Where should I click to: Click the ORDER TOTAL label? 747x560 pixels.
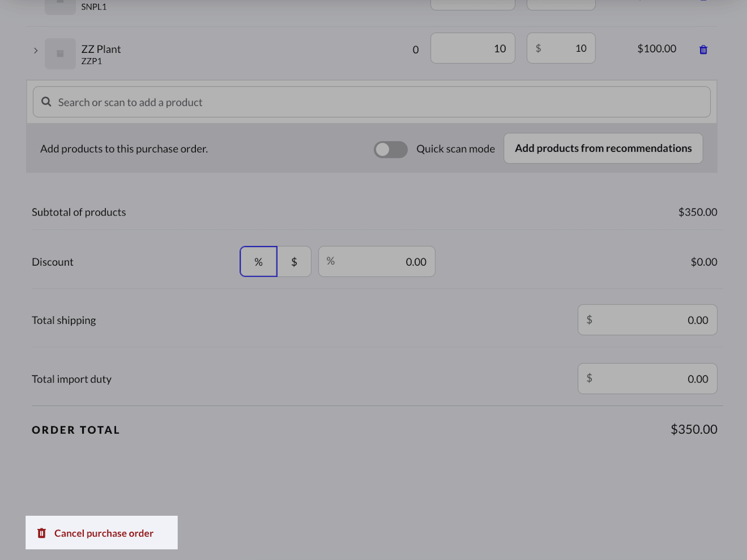coord(76,430)
